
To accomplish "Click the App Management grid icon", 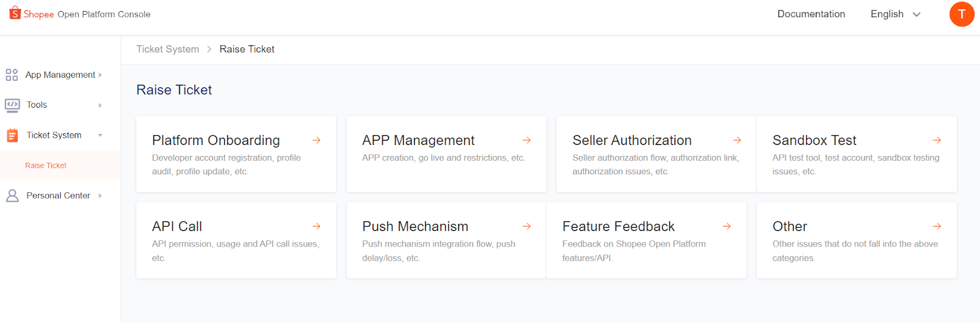I will pyautogui.click(x=12, y=75).
